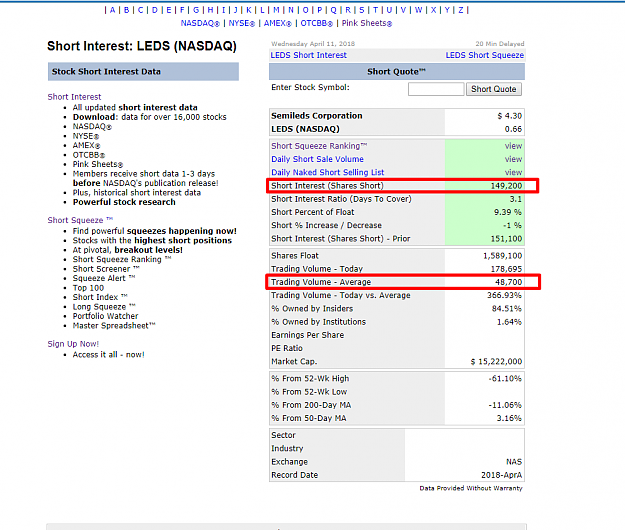Click the NYSE item in the sidebar list
This screenshot has width=625, height=530.
(86, 136)
